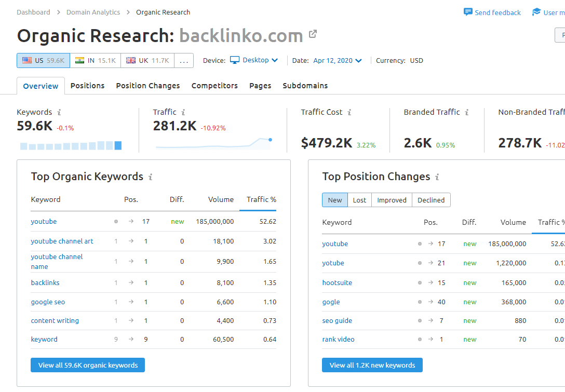Open the backlinko.com external link icon
This screenshot has width=565, height=392.
pyautogui.click(x=313, y=34)
